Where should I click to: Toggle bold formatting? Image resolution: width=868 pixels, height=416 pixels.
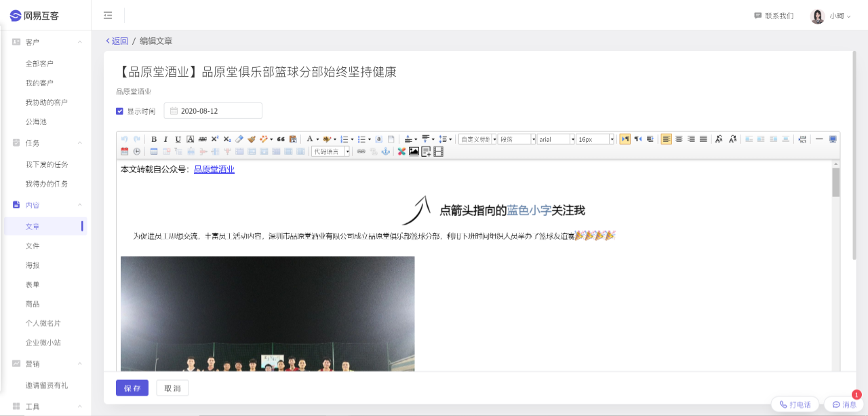pos(154,139)
